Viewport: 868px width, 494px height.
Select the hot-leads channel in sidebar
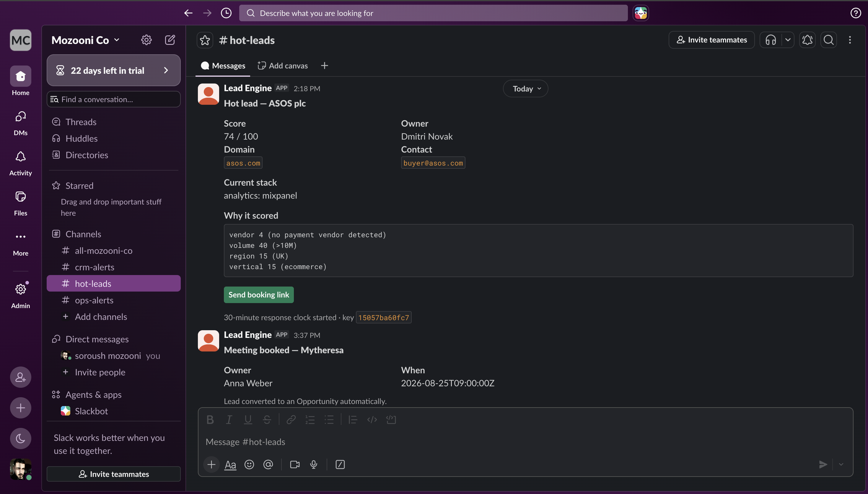click(113, 283)
